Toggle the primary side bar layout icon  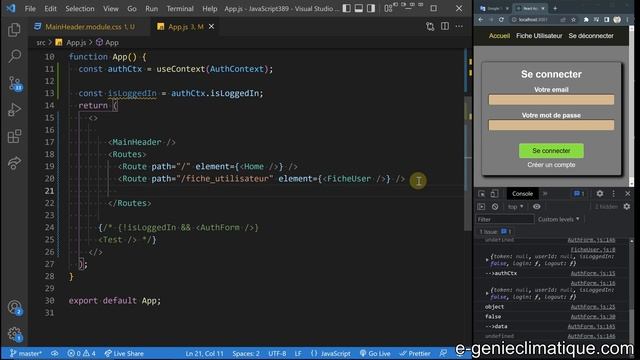(347, 8)
